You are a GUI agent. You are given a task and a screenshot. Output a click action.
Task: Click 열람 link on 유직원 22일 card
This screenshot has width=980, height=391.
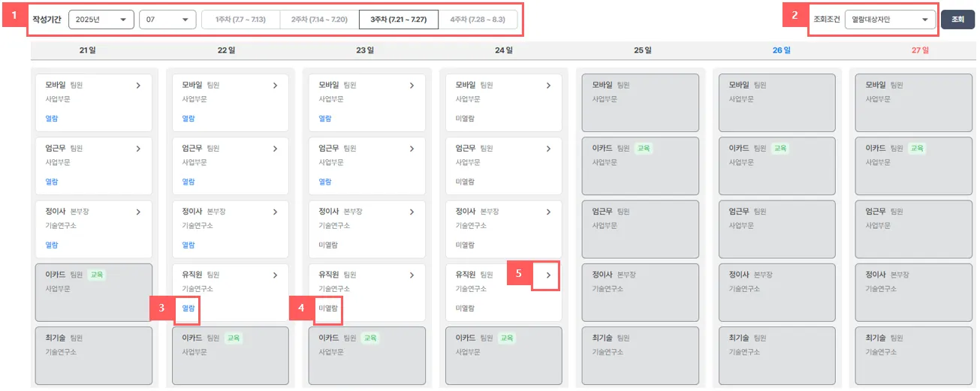188,308
